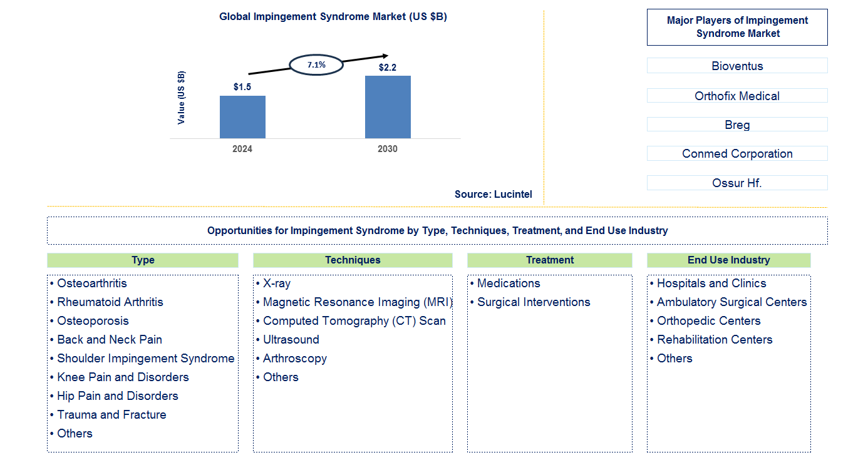Viewport: 868px width, 465px height.
Task: Click the 2024 axis label
Action: click(242, 149)
